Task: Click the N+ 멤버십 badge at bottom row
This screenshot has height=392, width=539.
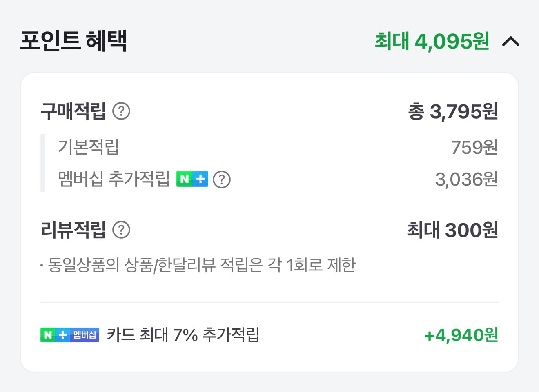Action: point(69,335)
